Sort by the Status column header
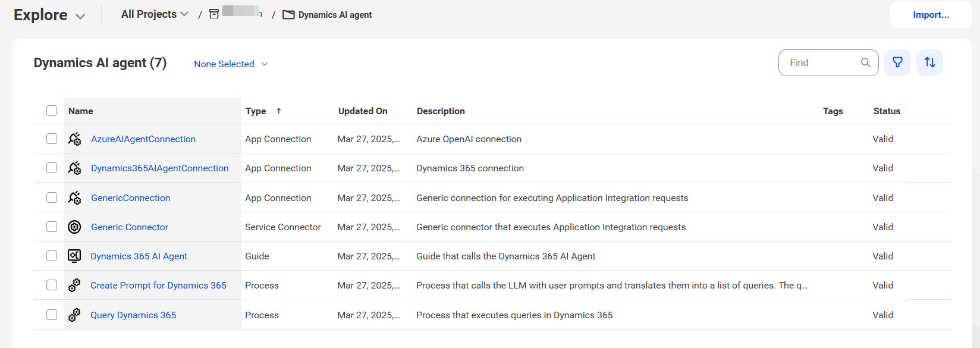The height and width of the screenshot is (348, 980). [x=887, y=111]
